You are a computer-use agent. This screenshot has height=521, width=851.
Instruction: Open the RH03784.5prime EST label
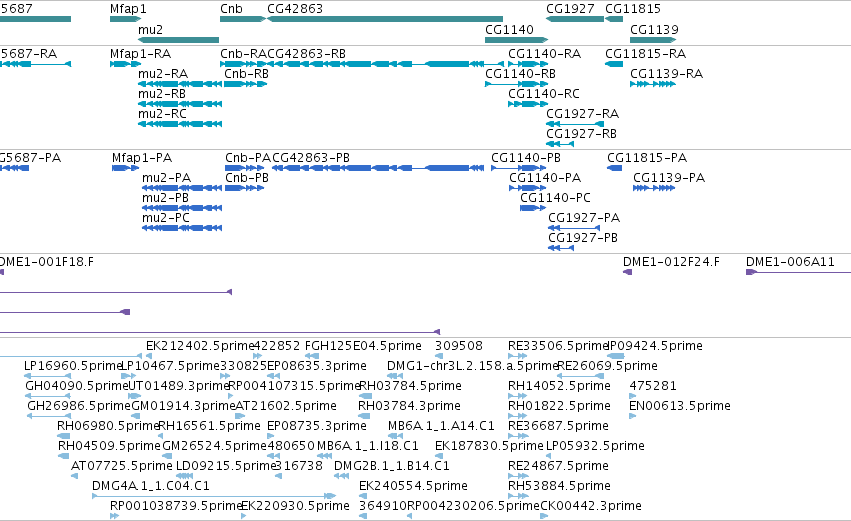pyautogui.click(x=411, y=386)
